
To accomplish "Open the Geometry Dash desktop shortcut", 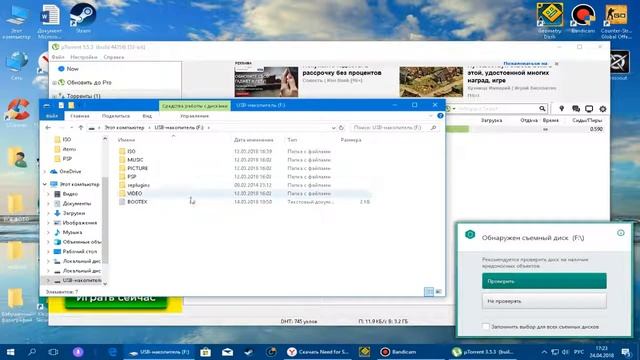I will [x=550, y=20].
